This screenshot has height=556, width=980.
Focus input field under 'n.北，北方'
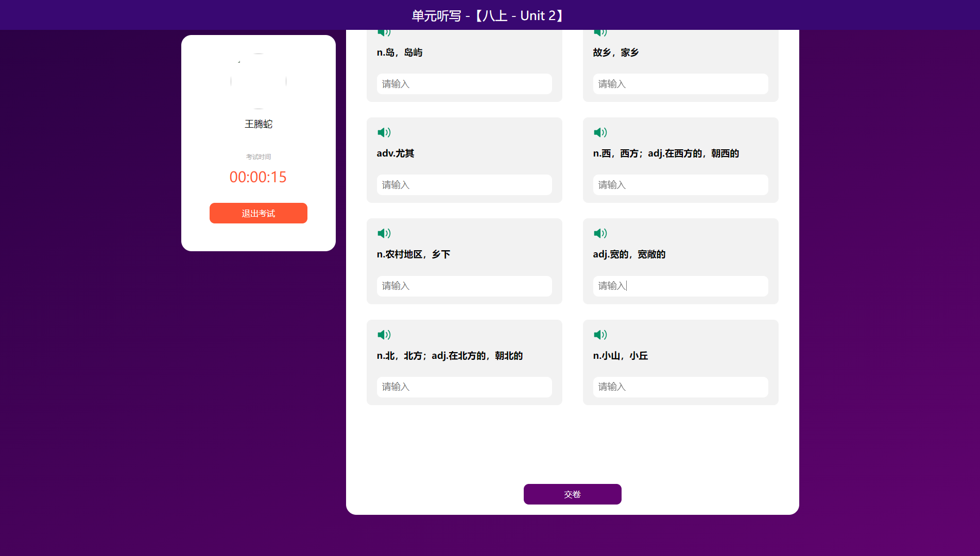pyautogui.click(x=464, y=387)
